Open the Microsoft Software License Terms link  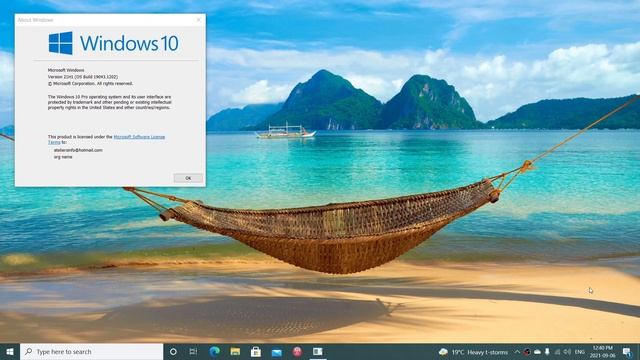pyautogui.click(x=139, y=137)
